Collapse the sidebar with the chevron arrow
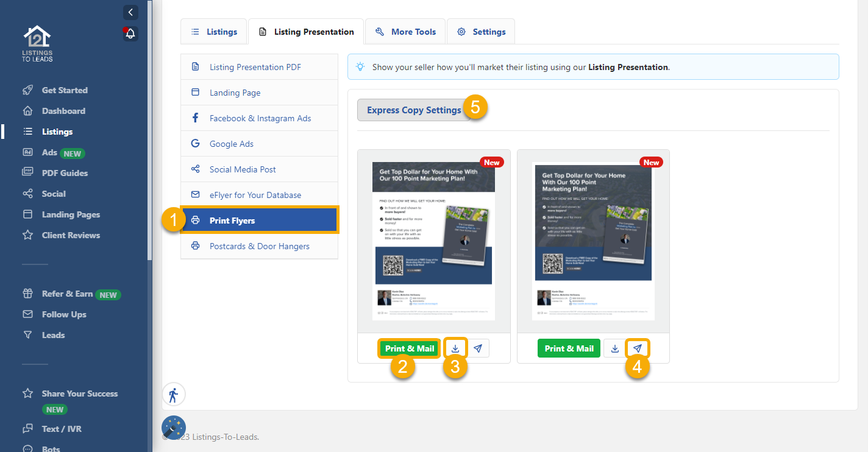This screenshot has width=868, height=452. (x=130, y=12)
